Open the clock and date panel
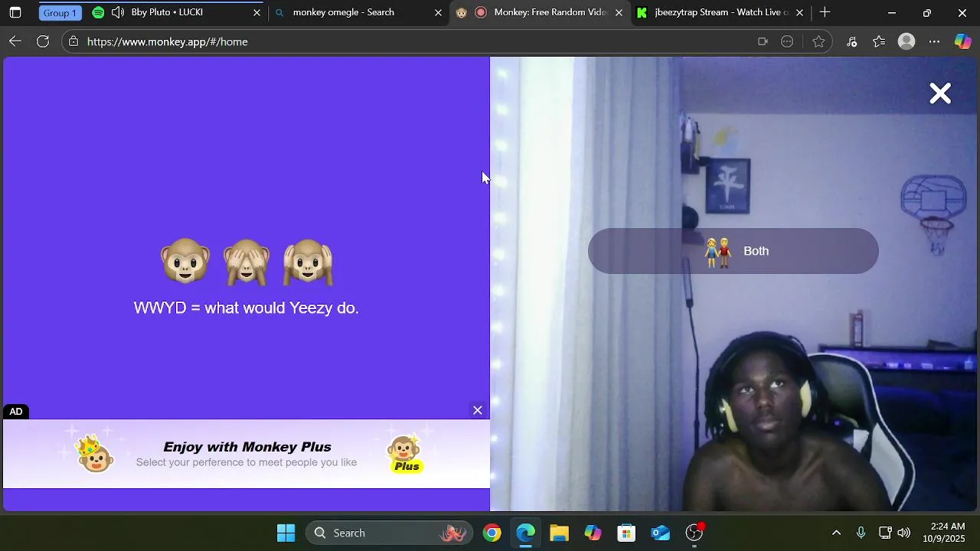This screenshot has width=980, height=551. [x=944, y=533]
